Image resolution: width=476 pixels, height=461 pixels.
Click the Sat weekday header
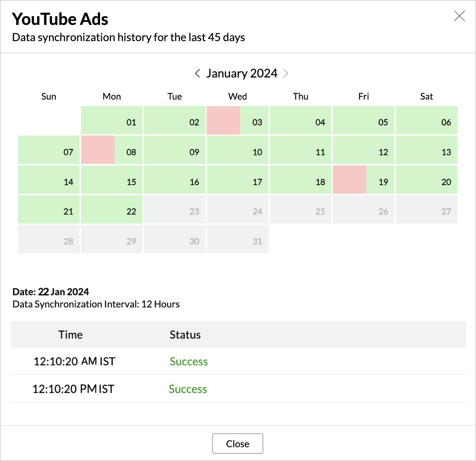point(427,96)
